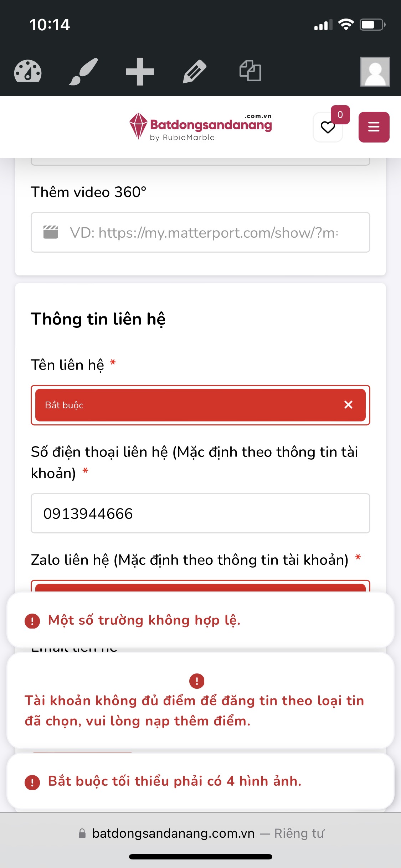Open the heart favorites list

pos(328,127)
